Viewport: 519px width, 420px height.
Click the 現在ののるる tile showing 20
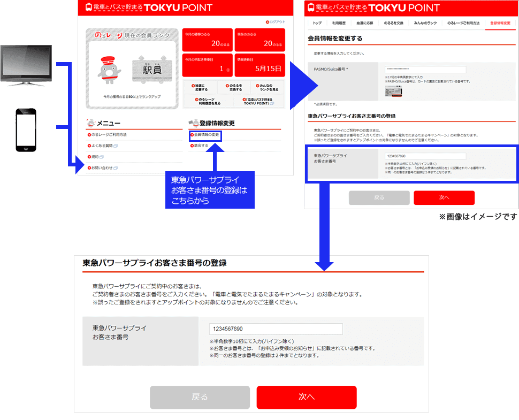[260, 40]
